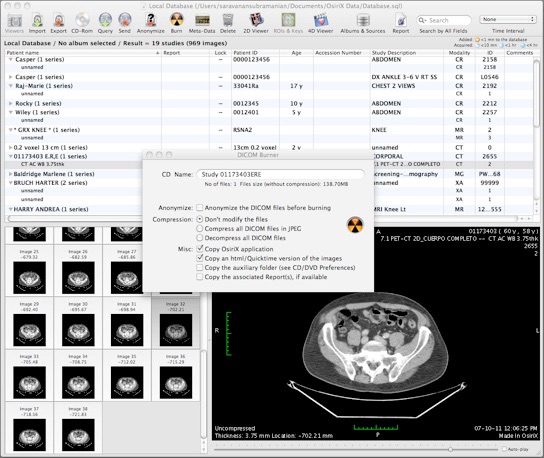Expand the Rocky study row

click(10, 103)
